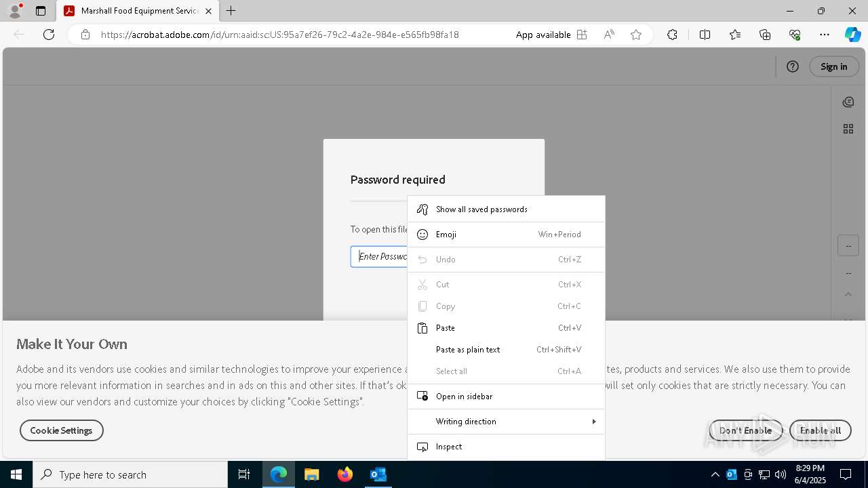The width and height of the screenshot is (868, 488).
Task: Open Adobe Help icon
Action: click(x=793, y=66)
